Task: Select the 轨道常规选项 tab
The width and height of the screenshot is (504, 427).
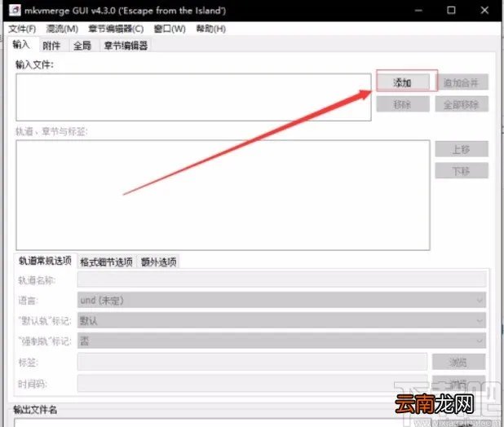Action: [45, 261]
